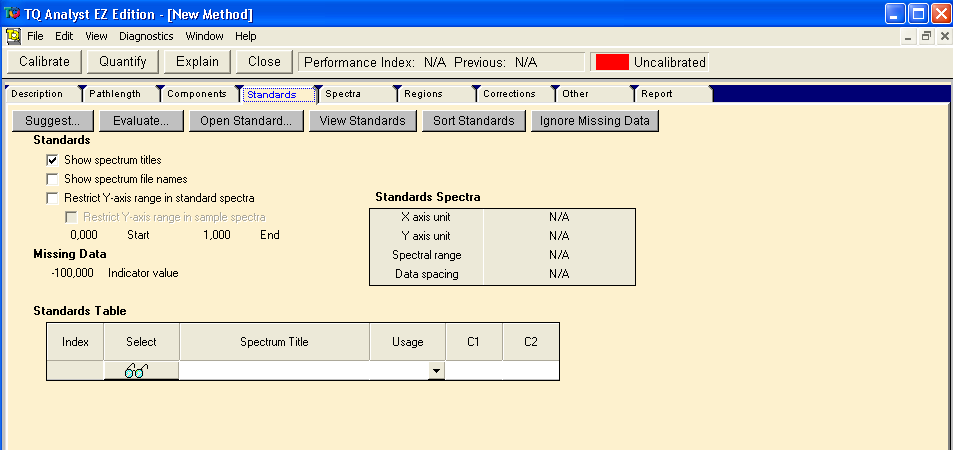Click the TQ Analyst document icon beside File
This screenshot has height=450, width=953.
(x=13, y=36)
